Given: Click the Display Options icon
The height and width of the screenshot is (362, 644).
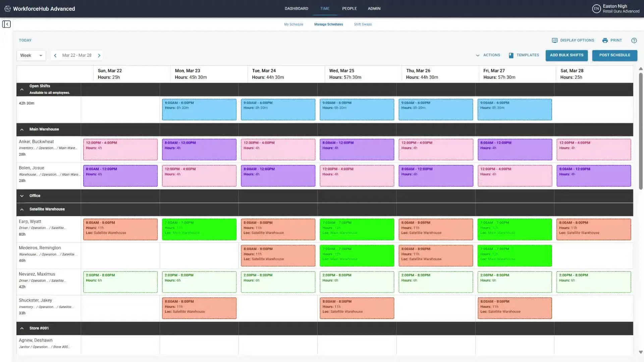Looking at the screenshot, I should pos(554,40).
